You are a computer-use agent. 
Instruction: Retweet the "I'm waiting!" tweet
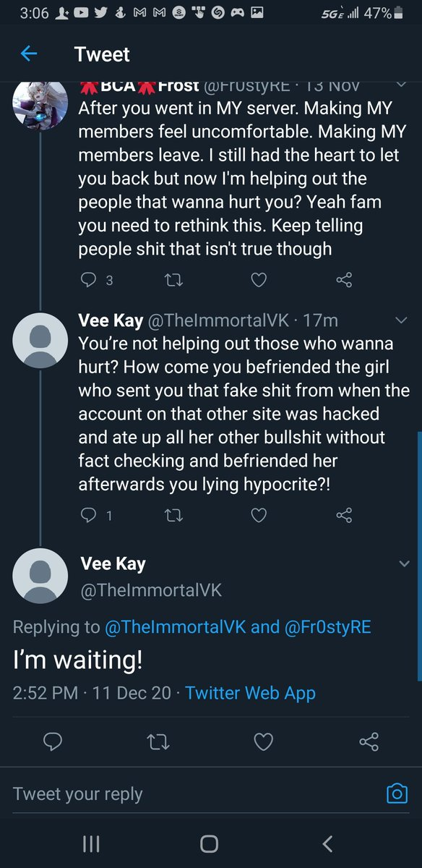click(158, 741)
